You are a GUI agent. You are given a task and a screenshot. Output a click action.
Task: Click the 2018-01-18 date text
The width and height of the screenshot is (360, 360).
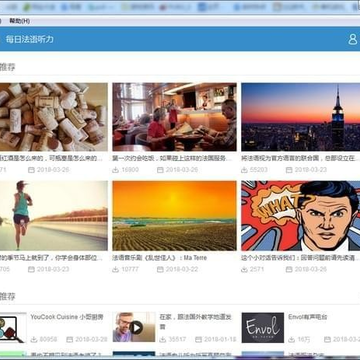click(x=220, y=339)
